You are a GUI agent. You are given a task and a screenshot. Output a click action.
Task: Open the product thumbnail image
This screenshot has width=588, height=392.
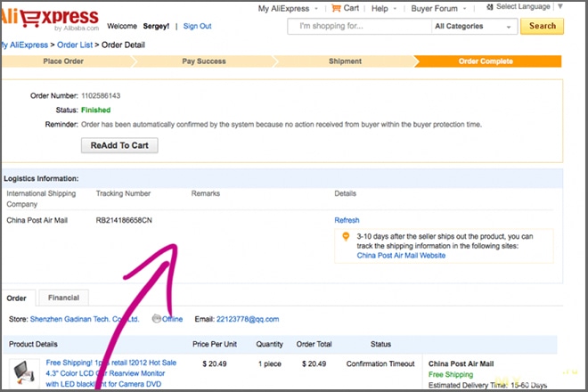(x=25, y=372)
